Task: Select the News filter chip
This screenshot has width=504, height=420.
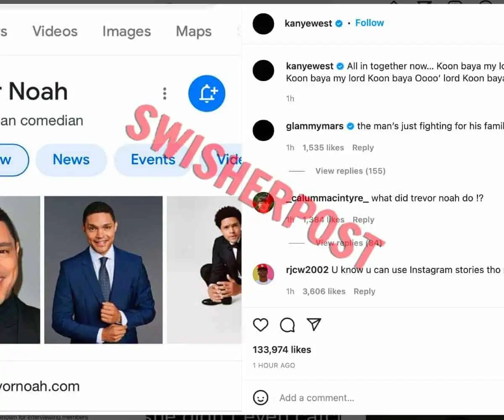Action: tap(71, 160)
